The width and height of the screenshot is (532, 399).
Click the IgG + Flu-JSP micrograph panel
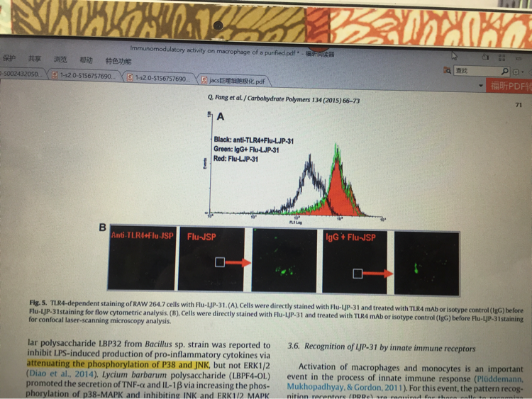[355, 262]
